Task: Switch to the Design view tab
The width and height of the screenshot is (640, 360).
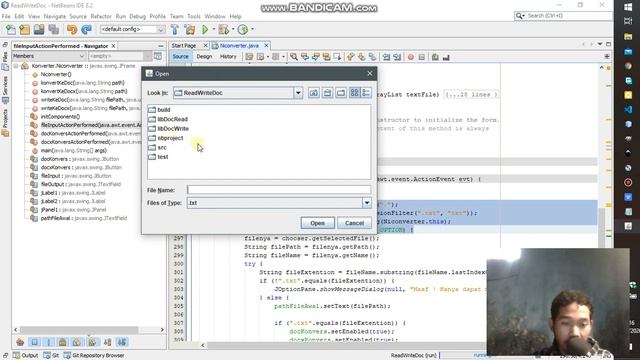Action: click(x=204, y=57)
